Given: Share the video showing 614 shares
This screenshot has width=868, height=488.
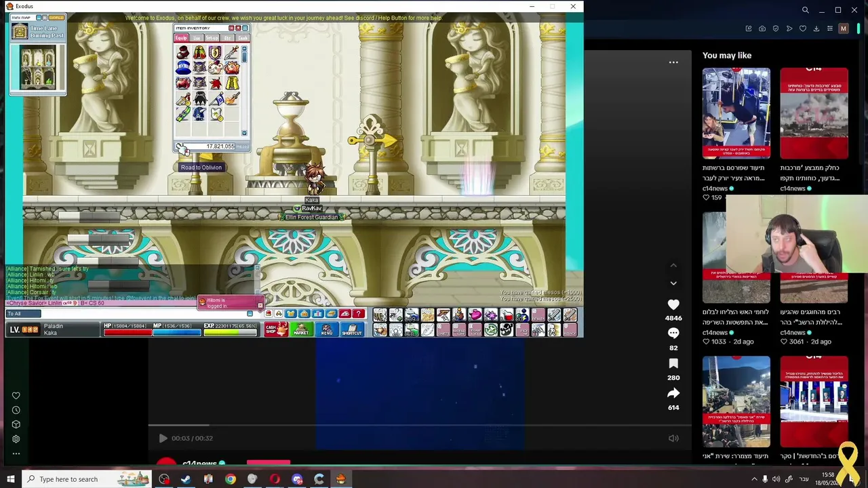Looking at the screenshot, I should click(673, 393).
